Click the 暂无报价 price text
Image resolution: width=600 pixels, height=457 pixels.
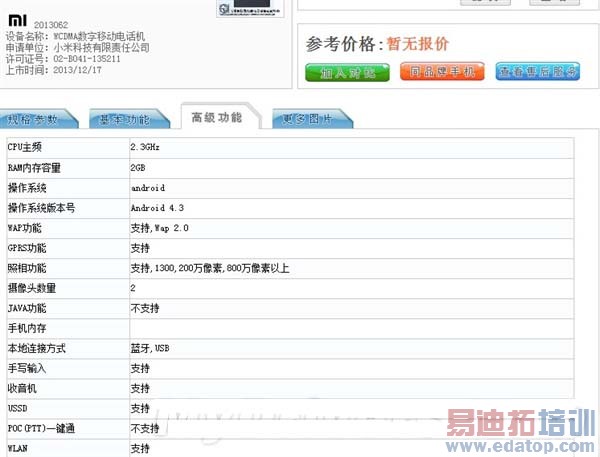(417, 44)
